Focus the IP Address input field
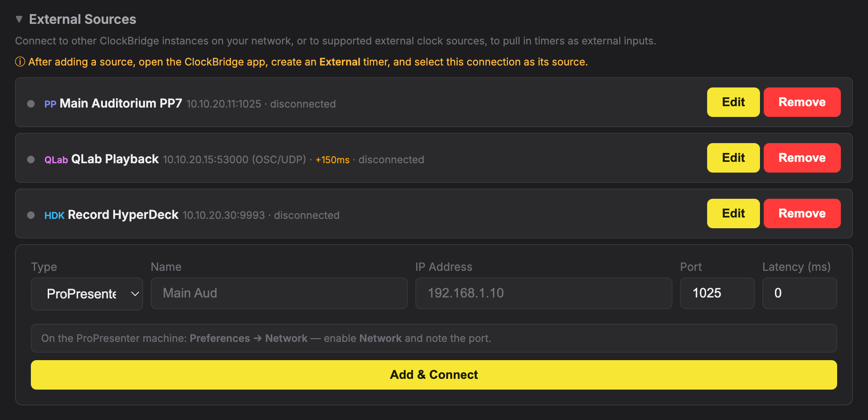 pyautogui.click(x=544, y=293)
